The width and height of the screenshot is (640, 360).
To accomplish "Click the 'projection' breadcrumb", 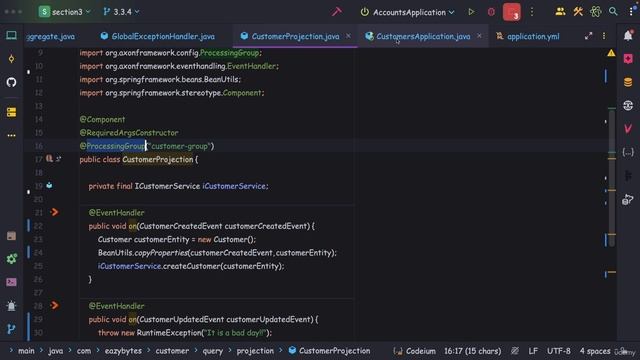I will click(255, 351).
